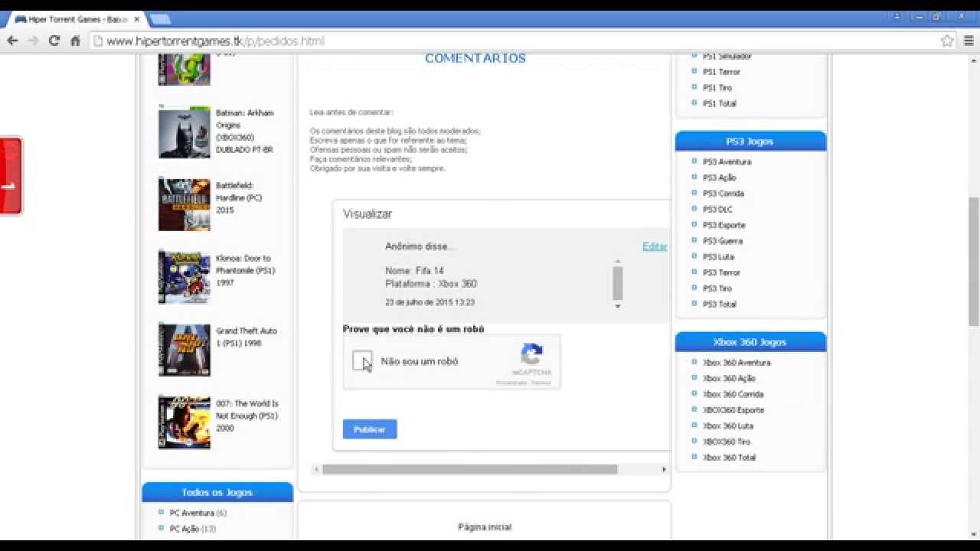Viewport: 980px width, 551px height.
Task: Click the Publicar button
Action: pyautogui.click(x=370, y=429)
